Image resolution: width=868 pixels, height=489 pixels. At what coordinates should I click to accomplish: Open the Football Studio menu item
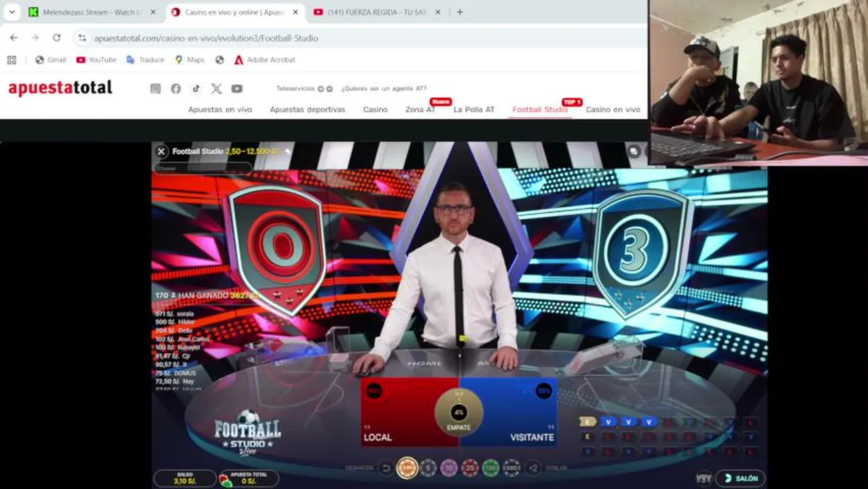[540, 109]
